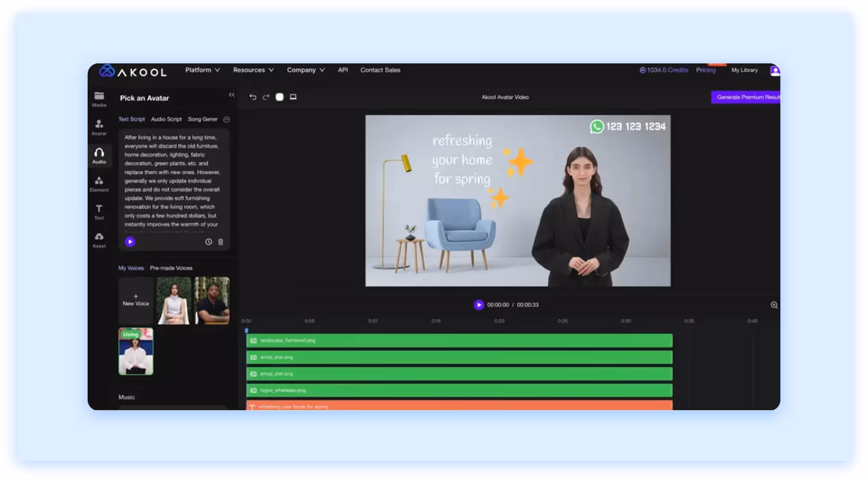
Task: Open the Pre-made Voices tab
Action: (171, 268)
